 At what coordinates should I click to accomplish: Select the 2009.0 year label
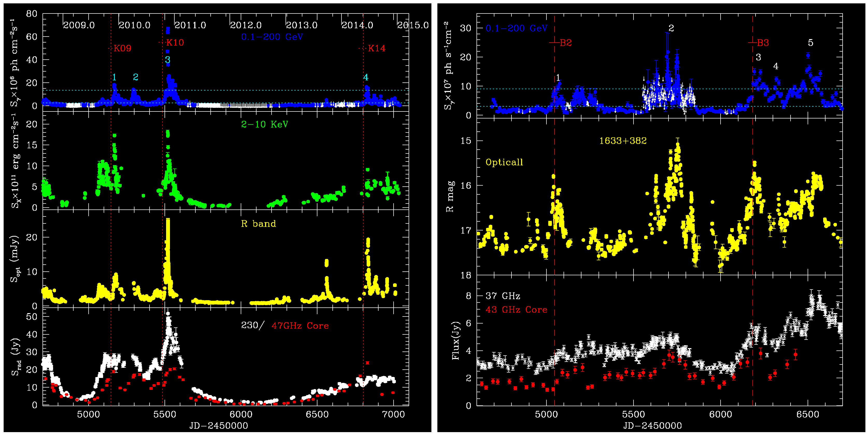point(79,25)
